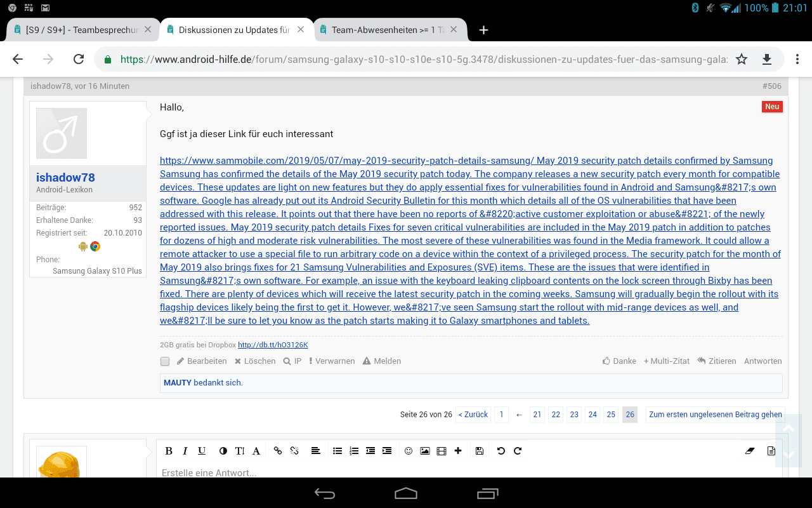Go to page 23 of the thread
The height and width of the screenshot is (508, 812).
[574, 414]
